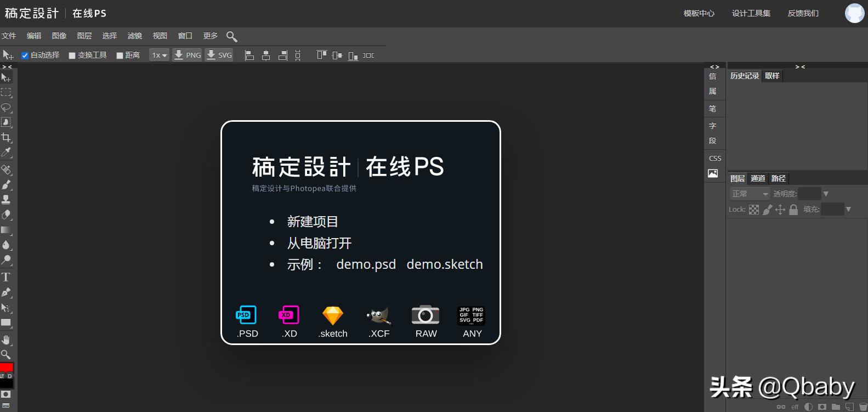The image size is (868, 412).
Task: Open the 图像 menu
Action: click(59, 36)
